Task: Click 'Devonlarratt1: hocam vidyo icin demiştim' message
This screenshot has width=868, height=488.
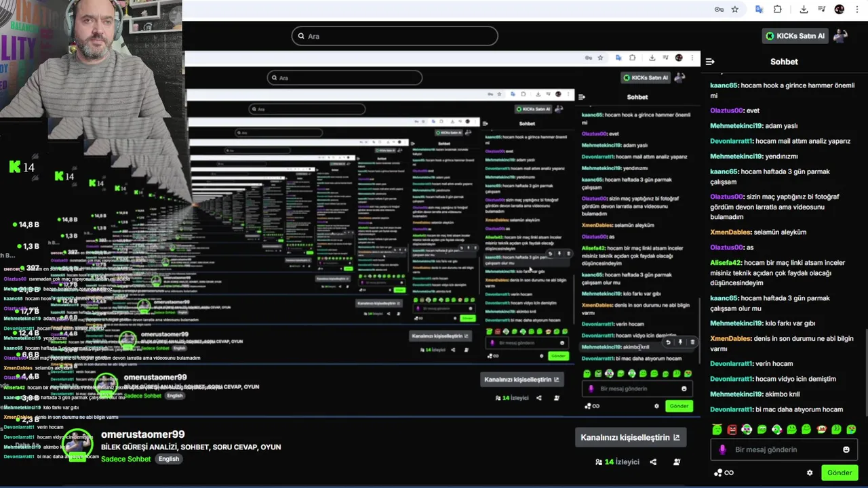Action: pos(773,379)
